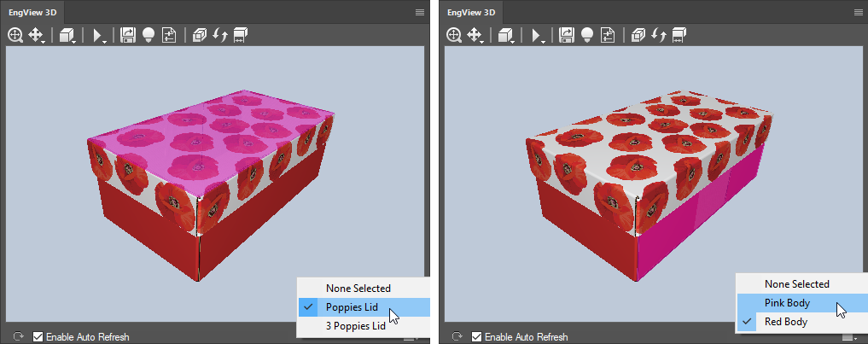Screen dimensions: 868x344
Task: Choose the checked Poppies Lid option
Action: pos(352,307)
